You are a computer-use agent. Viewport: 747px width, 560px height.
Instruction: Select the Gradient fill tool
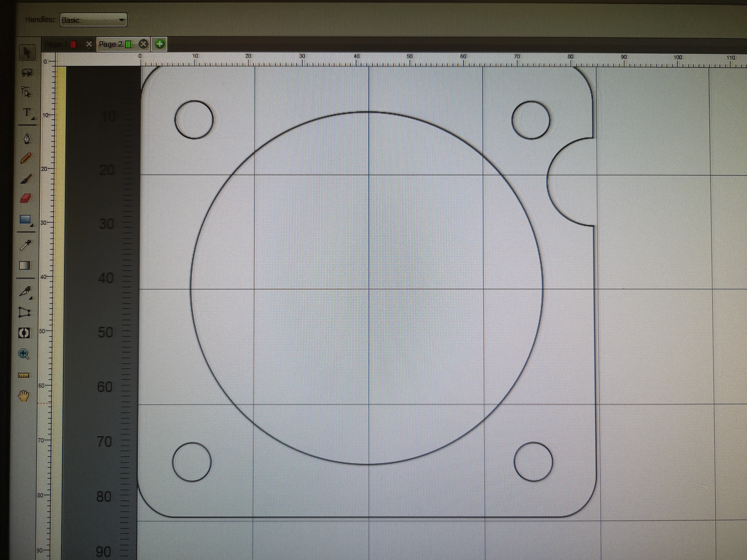click(25, 265)
